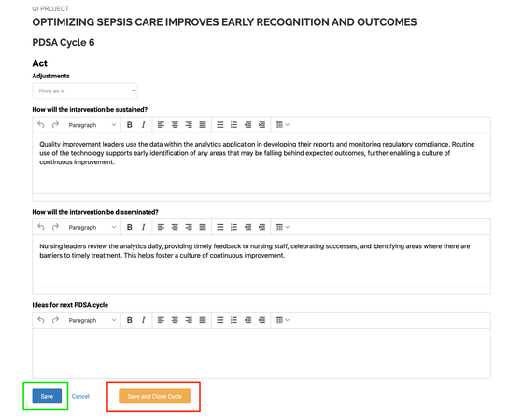Screen dimensions: 523x420
Task: Expand the insert table menu in disseminated editor
Action: point(282,227)
